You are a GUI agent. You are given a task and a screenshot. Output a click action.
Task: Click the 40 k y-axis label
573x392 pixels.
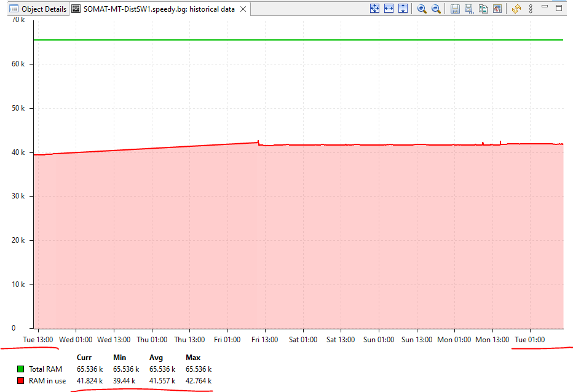pos(18,152)
